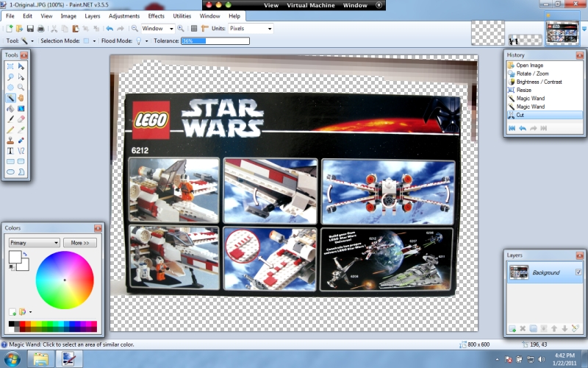
Task: Swap primary and secondary colors
Action: [x=25, y=254]
